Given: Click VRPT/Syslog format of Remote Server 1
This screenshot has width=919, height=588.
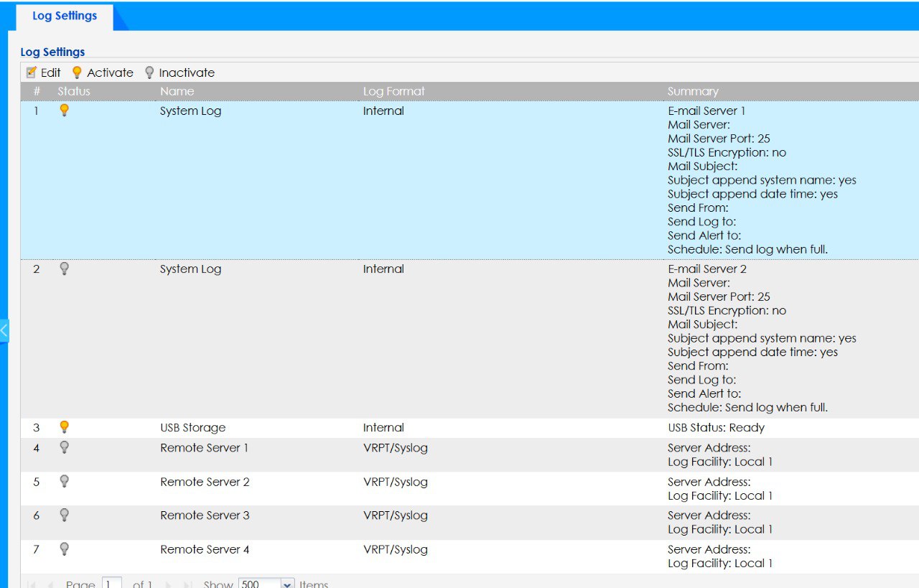Looking at the screenshot, I should (395, 447).
